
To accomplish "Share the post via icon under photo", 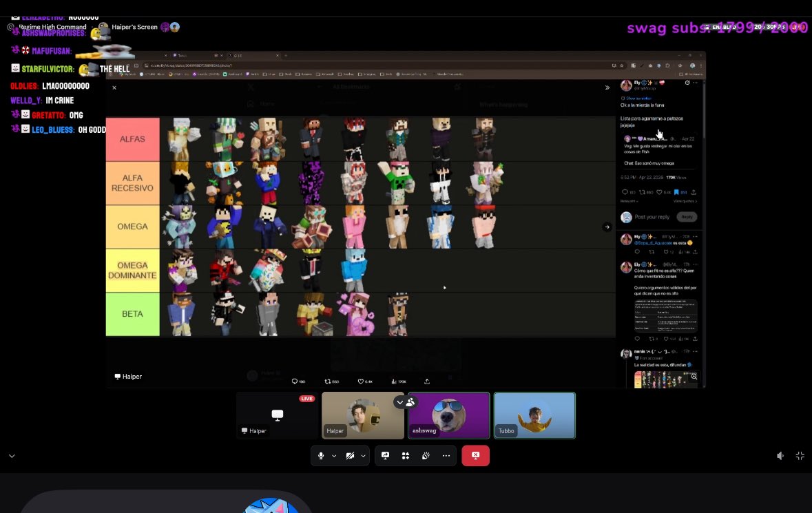I will coord(427,381).
